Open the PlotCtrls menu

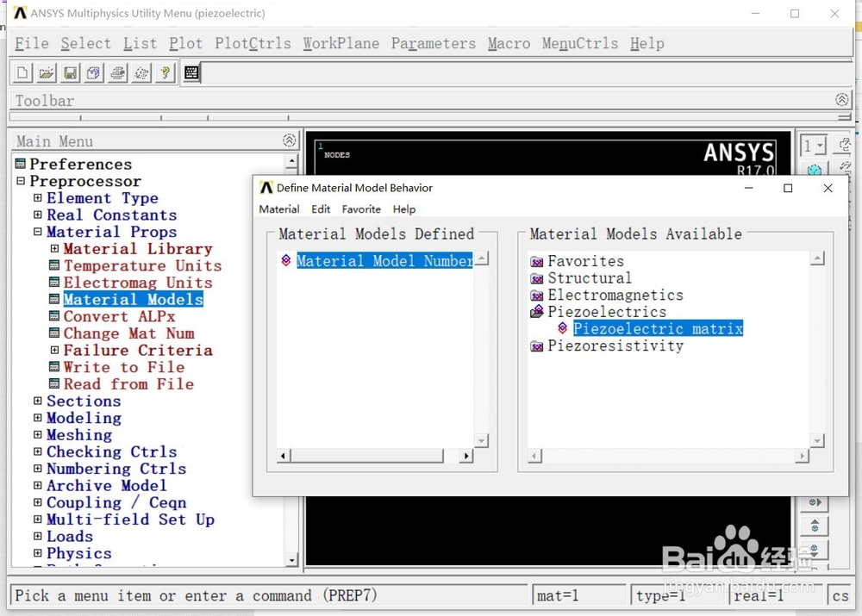[x=253, y=43]
